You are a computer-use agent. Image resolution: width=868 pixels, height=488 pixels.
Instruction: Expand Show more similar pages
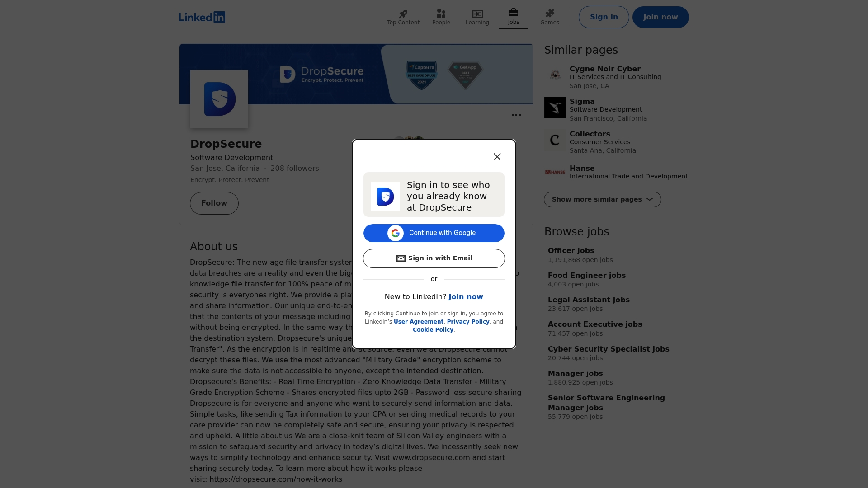click(x=603, y=200)
